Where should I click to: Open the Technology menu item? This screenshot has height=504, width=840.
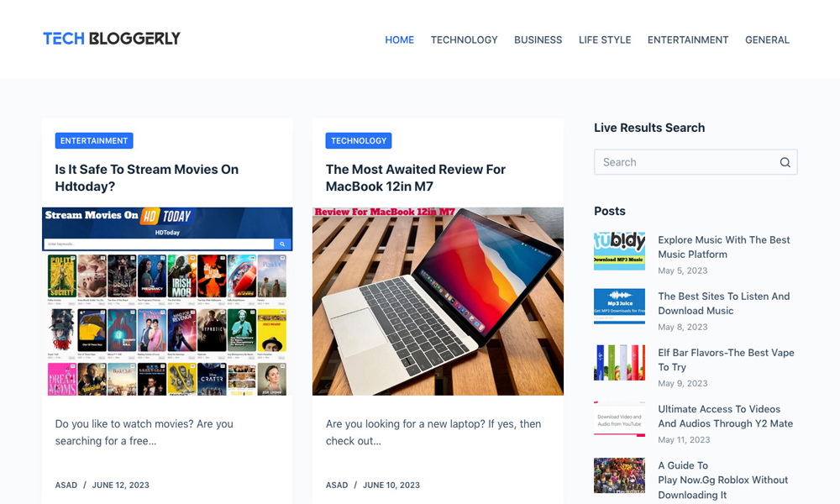point(464,39)
